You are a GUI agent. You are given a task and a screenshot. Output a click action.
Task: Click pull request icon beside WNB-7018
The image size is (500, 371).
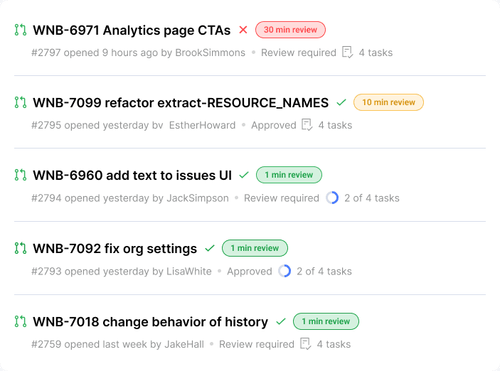click(x=20, y=322)
